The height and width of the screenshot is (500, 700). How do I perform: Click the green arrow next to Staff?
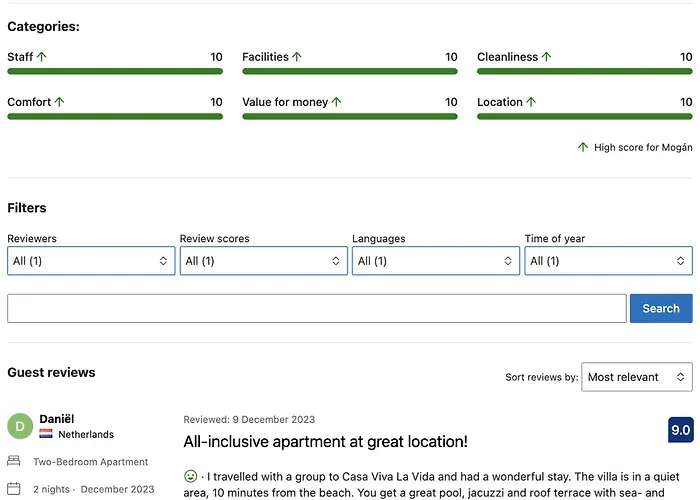42,57
